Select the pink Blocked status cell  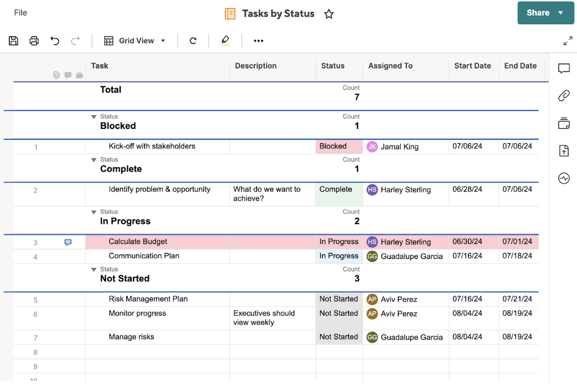339,146
